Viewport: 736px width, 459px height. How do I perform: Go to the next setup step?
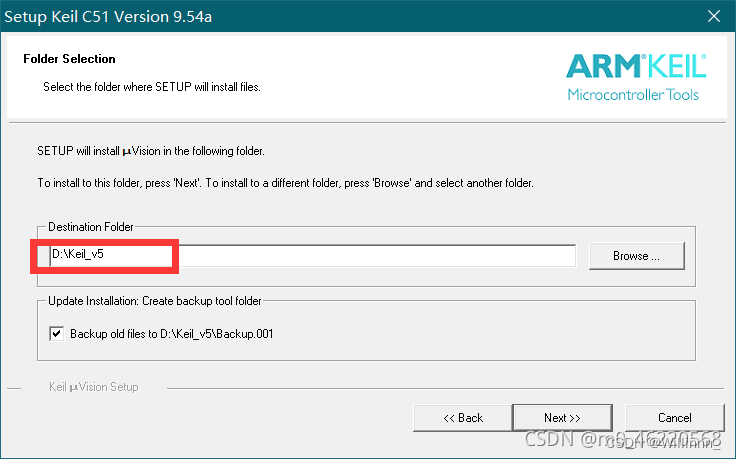click(x=562, y=418)
